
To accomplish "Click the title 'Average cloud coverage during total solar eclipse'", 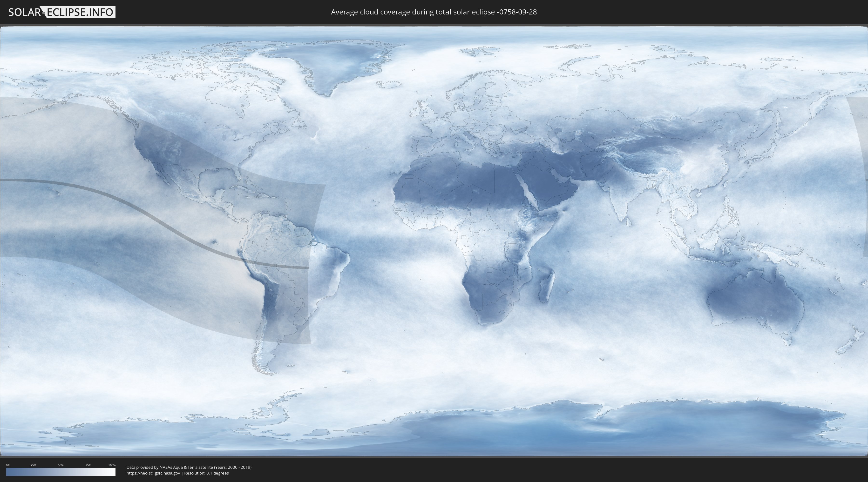I will click(434, 12).
